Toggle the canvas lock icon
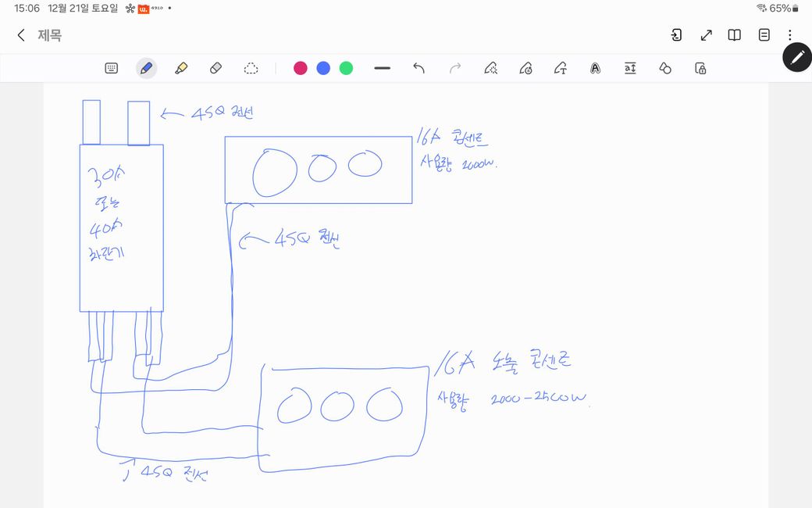This screenshot has height=508, width=812. coord(700,68)
